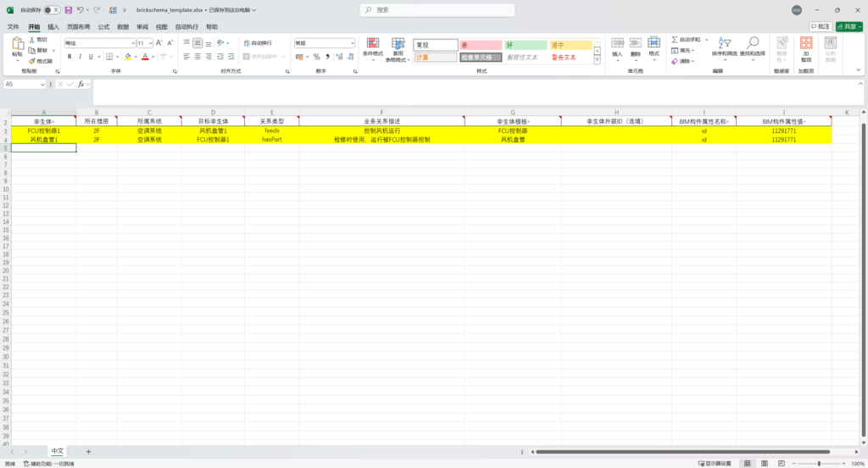Expand the Name Box dropdown arrow

42,84
